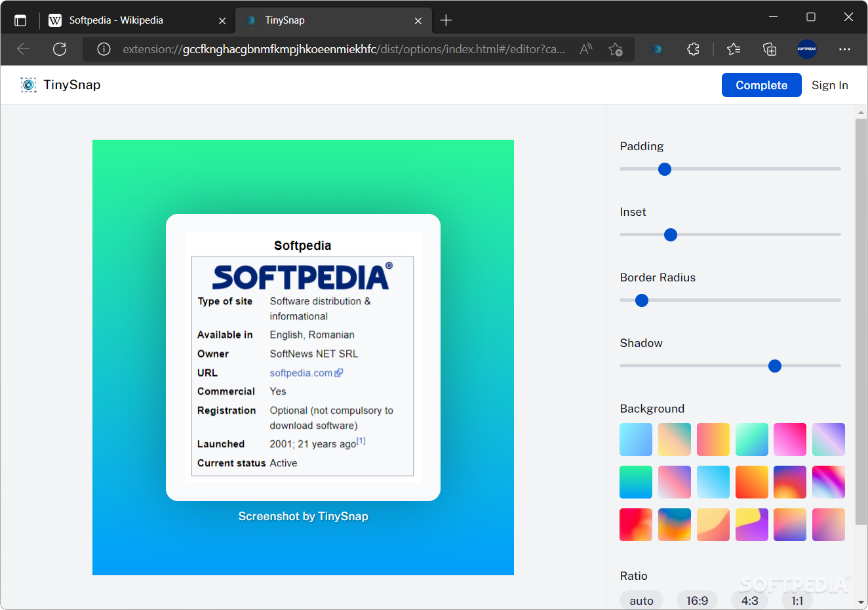Screen dimensions: 868x610
Task: Open site information icon in address bar
Action: pos(104,49)
